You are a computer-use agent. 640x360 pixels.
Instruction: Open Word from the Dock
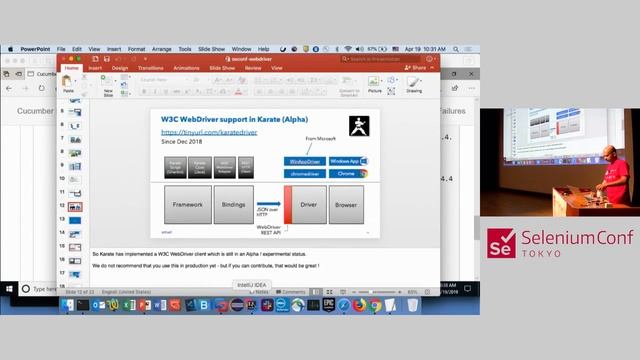160,305
